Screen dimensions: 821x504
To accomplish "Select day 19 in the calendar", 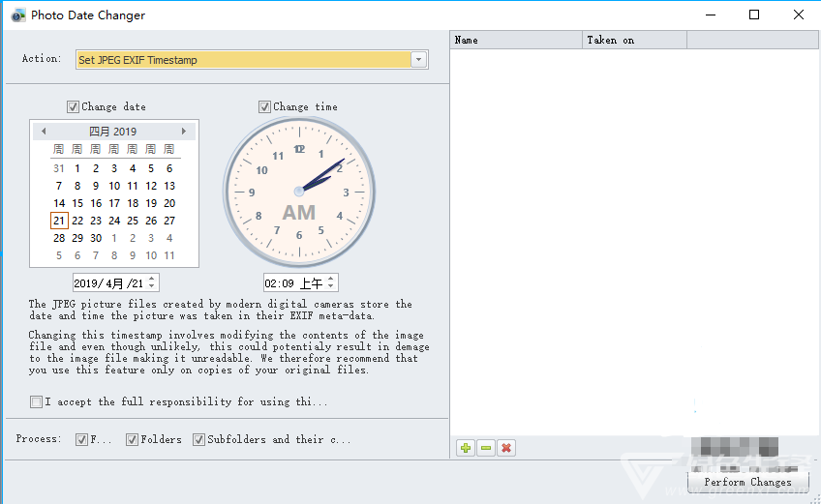I will coord(151,203).
